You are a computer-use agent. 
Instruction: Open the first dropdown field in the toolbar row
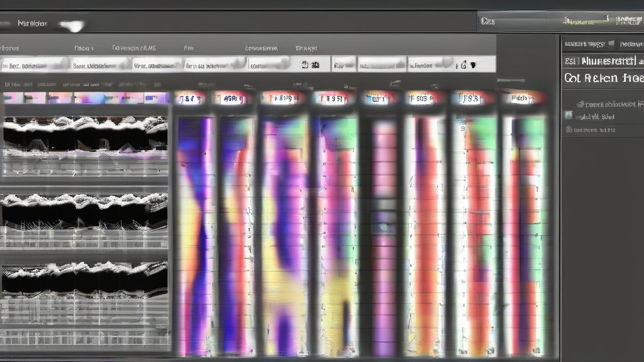pyautogui.click(x=34, y=65)
